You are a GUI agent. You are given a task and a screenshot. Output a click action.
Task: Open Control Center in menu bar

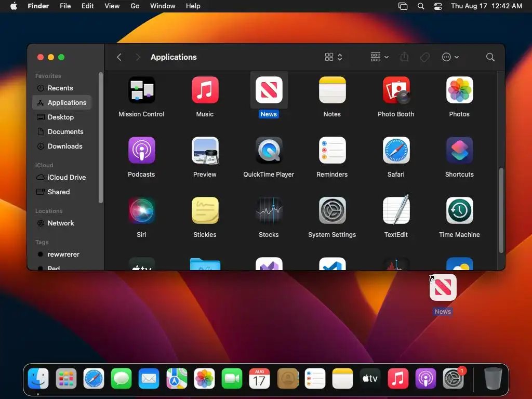(438, 6)
